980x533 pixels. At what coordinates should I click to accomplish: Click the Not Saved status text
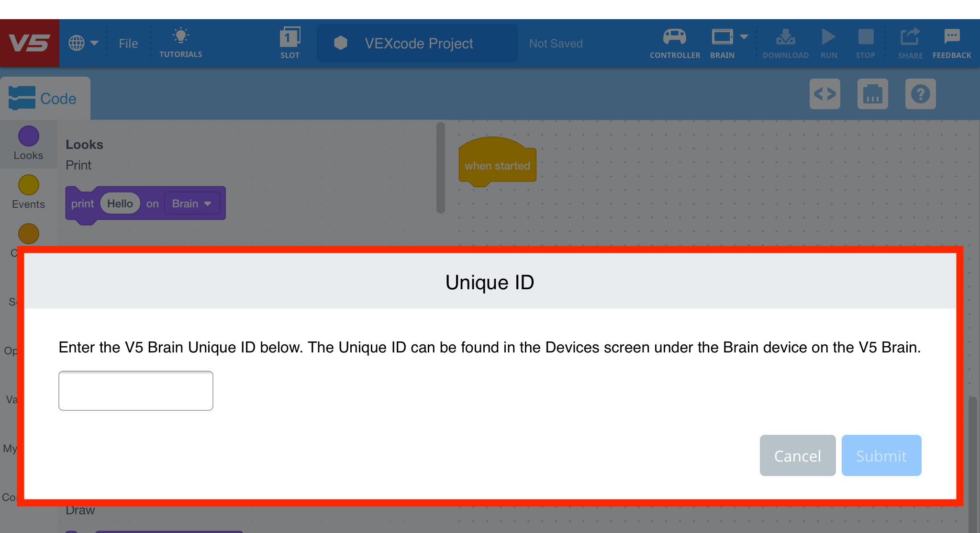point(556,44)
